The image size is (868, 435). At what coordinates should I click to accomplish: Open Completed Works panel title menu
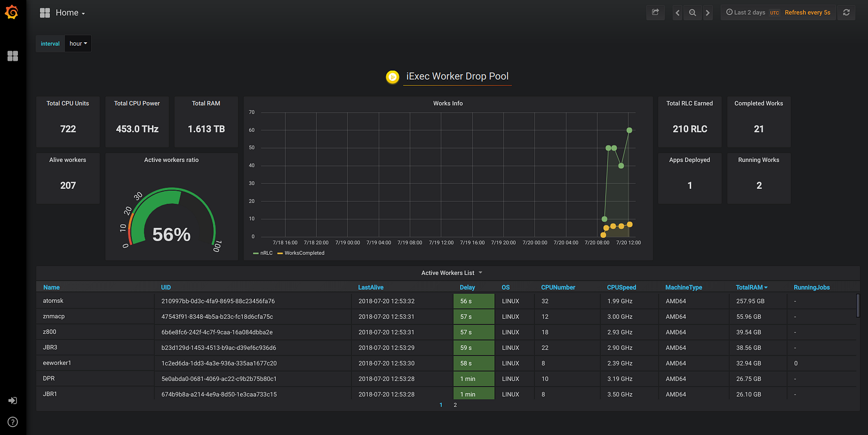(x=758, y=103)
